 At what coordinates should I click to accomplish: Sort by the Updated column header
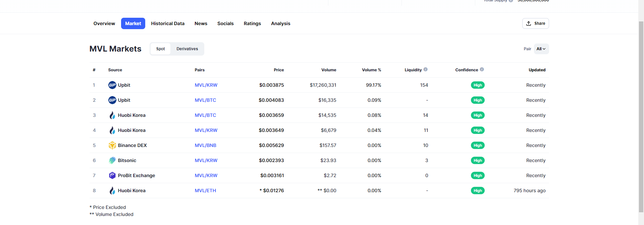(537, 70)
